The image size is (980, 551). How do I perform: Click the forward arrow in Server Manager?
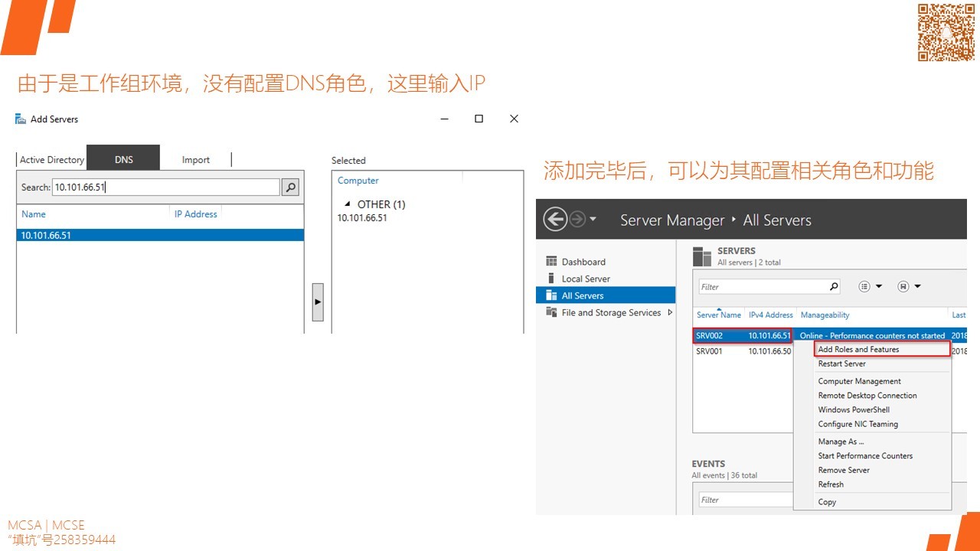577,220
